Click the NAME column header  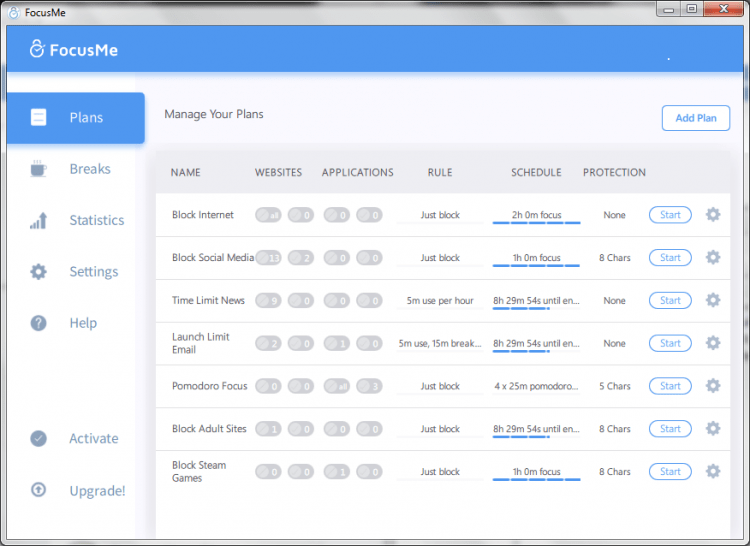point(186,173)
